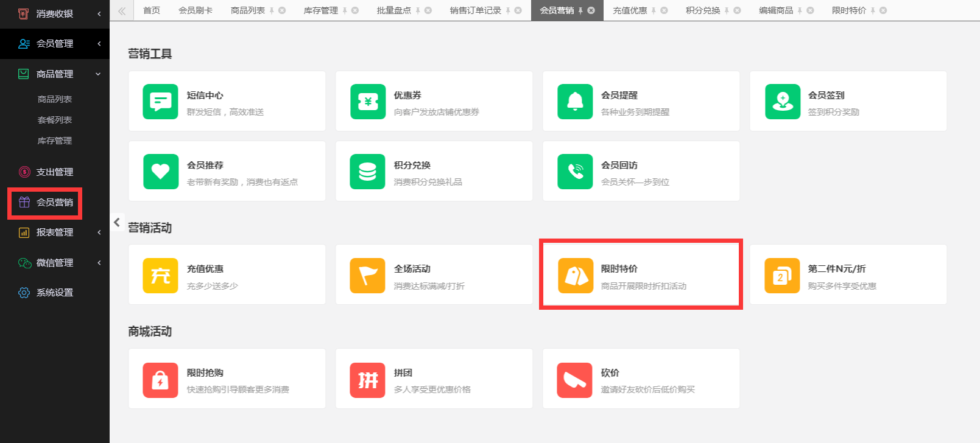The height and width of the screenshot is (443, 980).
Task: Open the 限时特价 card title
Action: tap(619, 269)
